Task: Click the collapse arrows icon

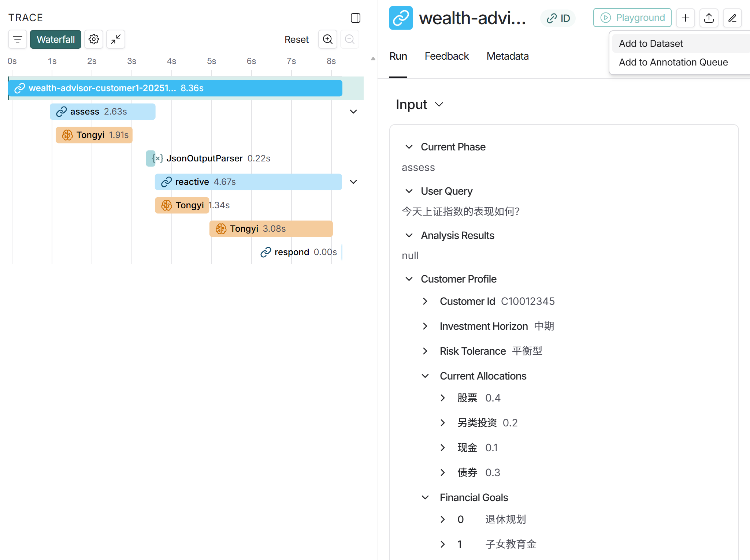Action: pyautogui.click(x=116, y=39)
